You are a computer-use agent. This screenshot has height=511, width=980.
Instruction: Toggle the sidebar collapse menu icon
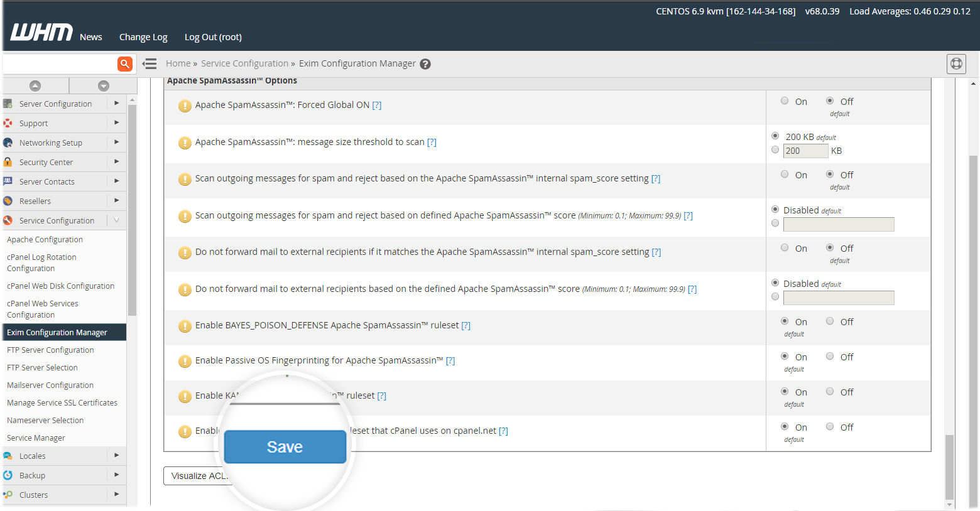[150, 63]
